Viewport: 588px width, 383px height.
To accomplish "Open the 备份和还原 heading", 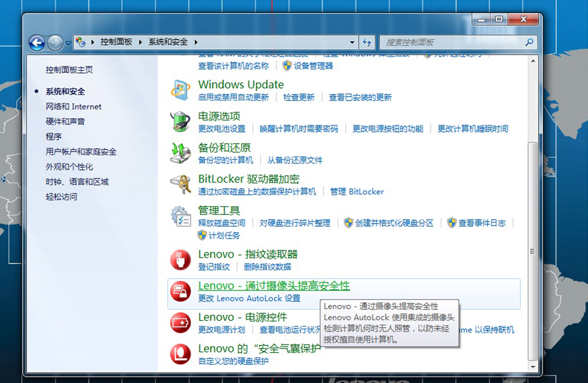I will click(225, 148).
